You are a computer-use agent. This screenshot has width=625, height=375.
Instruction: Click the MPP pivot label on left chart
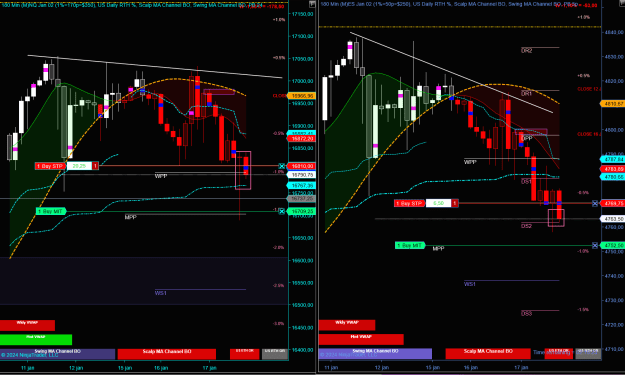(x=130, y=217)
